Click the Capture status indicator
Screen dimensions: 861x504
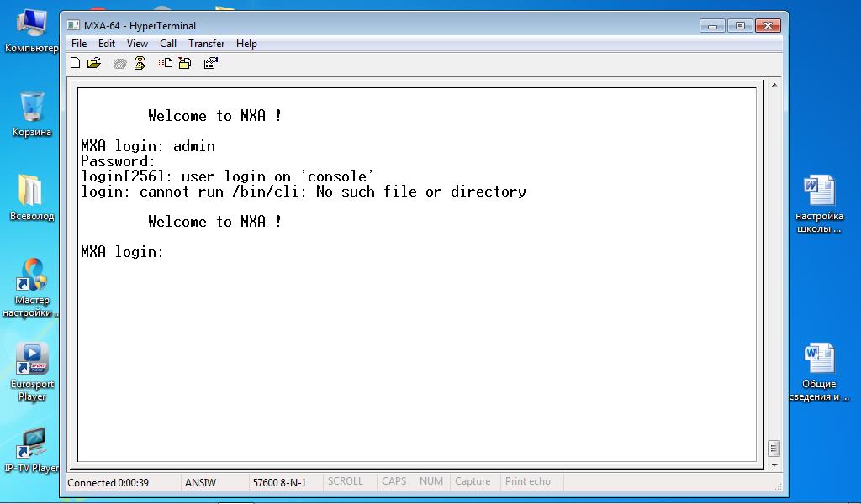click(x=473, y=481)
